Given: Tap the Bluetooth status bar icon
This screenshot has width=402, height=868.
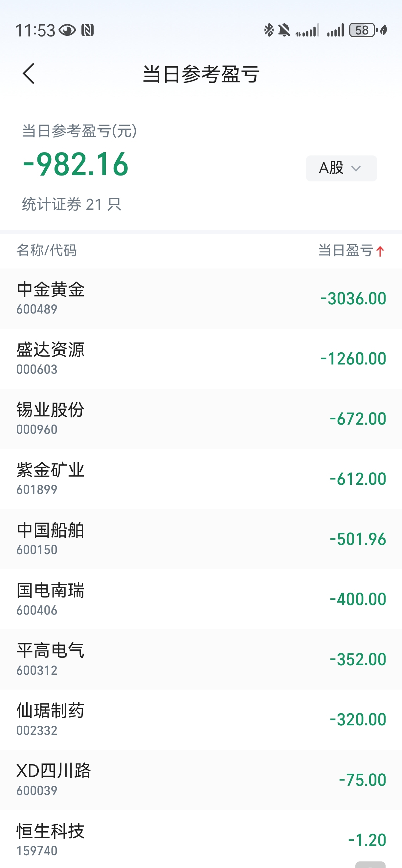Looking at the screenshot, I should (269, 30).
